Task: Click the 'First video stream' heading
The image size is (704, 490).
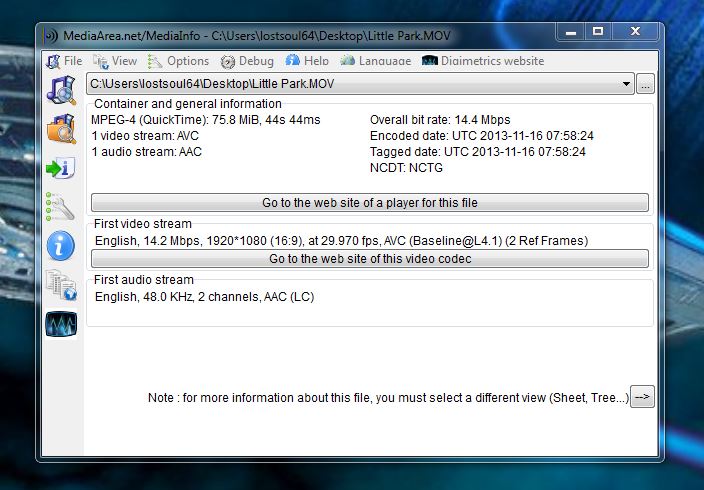Action: pyautogui.click(x=143, y=224)
